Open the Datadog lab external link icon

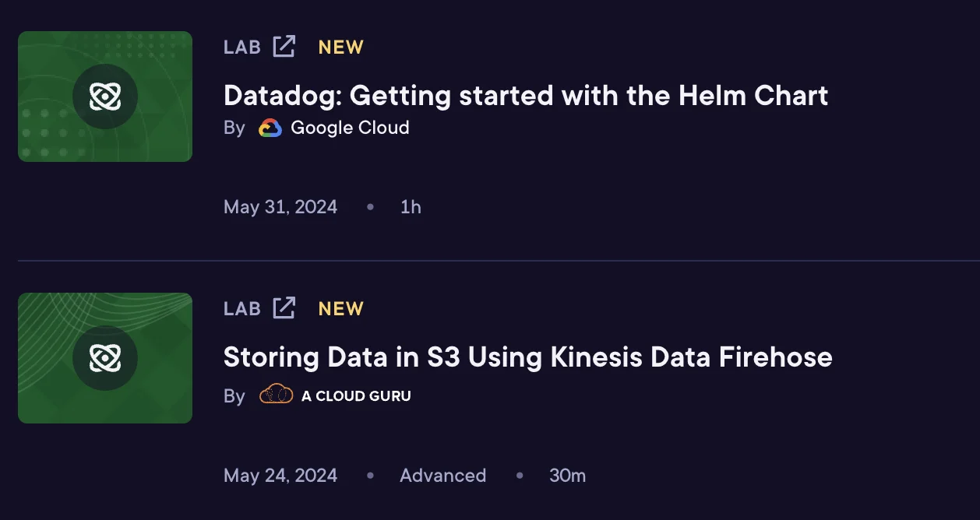tap(285, 47)
